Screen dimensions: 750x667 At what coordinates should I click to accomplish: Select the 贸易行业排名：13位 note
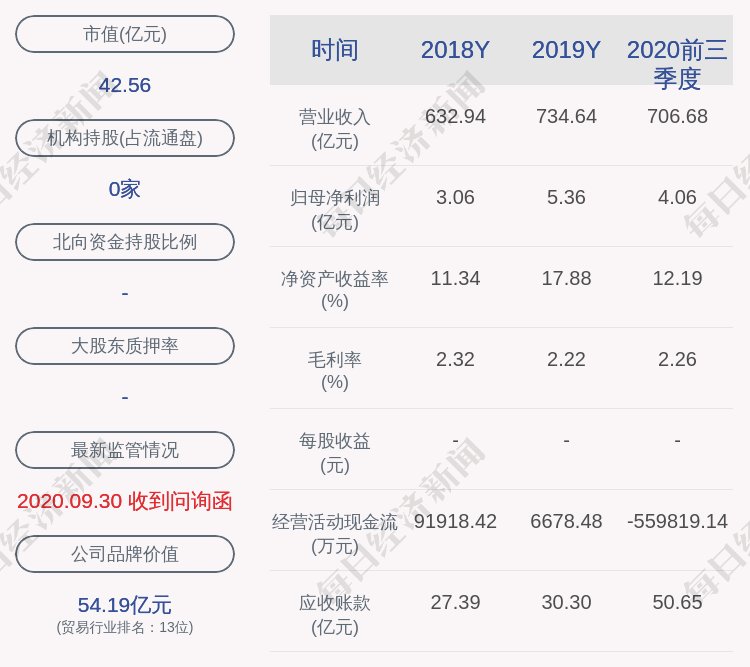125,627
